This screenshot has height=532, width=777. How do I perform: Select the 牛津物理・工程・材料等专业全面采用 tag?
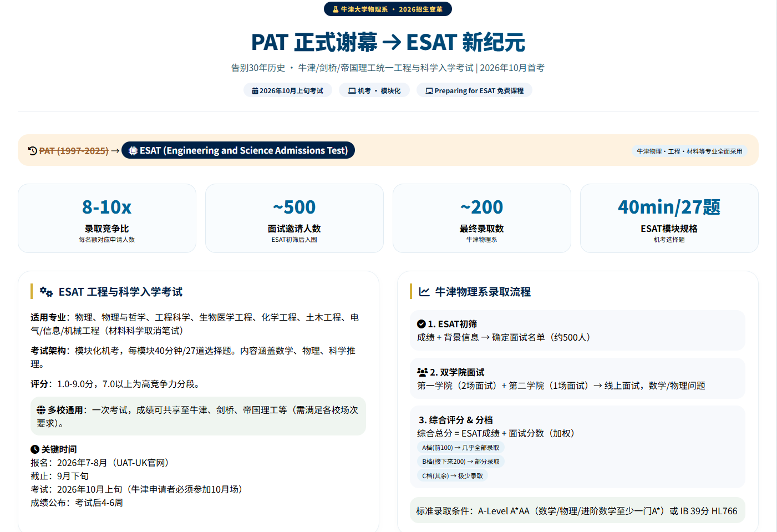[689, 151]
